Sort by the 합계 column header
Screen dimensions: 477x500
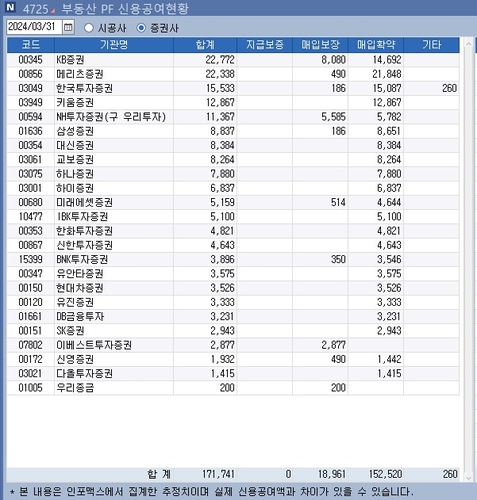pos(205,45)
